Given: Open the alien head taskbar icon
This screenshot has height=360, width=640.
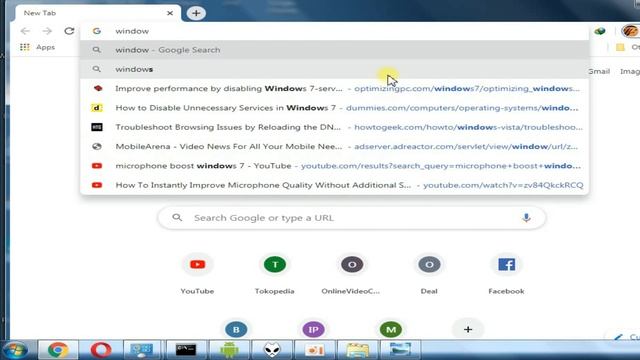Looking at the screenshot, I should pos(272,350).
